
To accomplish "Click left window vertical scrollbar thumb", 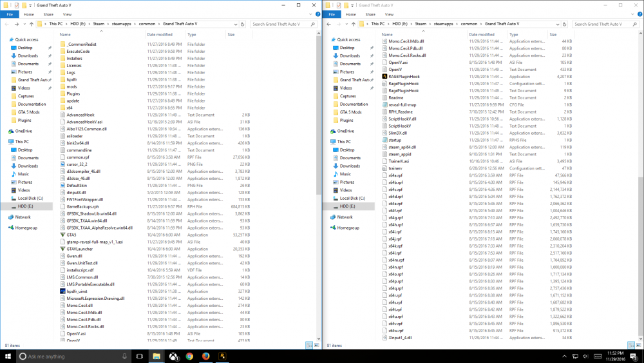I will [x=319, y=116].
